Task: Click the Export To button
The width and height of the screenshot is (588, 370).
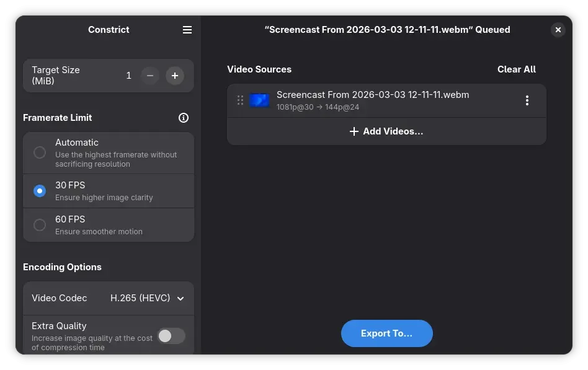Action: [x=386, y=333]
